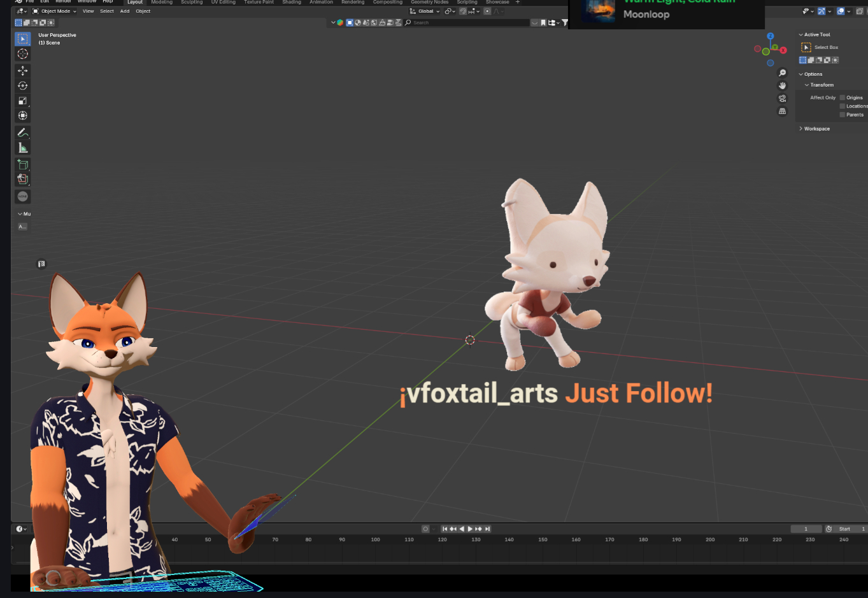Viewport: 868px width, 598px height.
Task: Tick the Parents checkbox
Action: click(843, 115)
